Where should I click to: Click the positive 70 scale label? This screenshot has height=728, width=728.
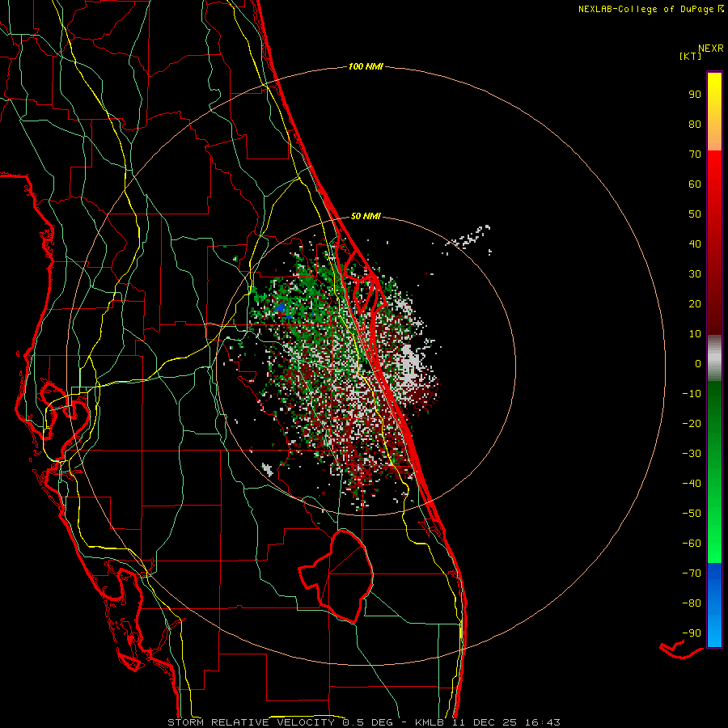[x=695, y=154]
